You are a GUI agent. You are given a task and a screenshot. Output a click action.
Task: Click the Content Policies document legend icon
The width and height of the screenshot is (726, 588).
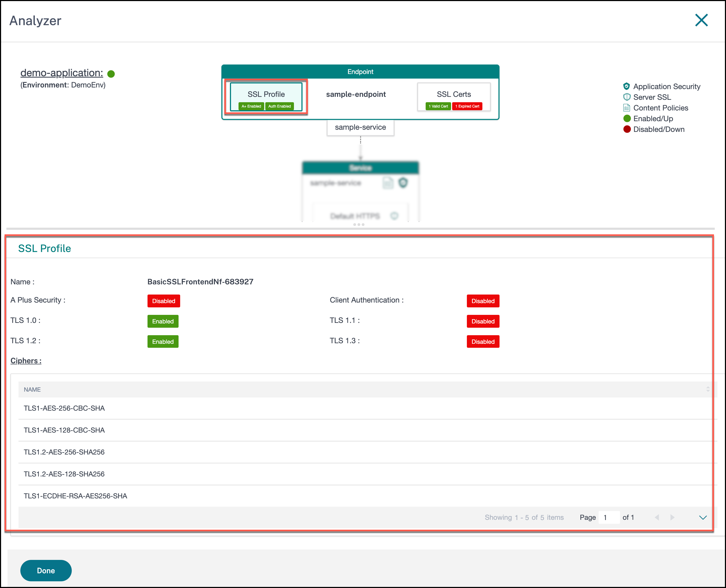point(626,108)
